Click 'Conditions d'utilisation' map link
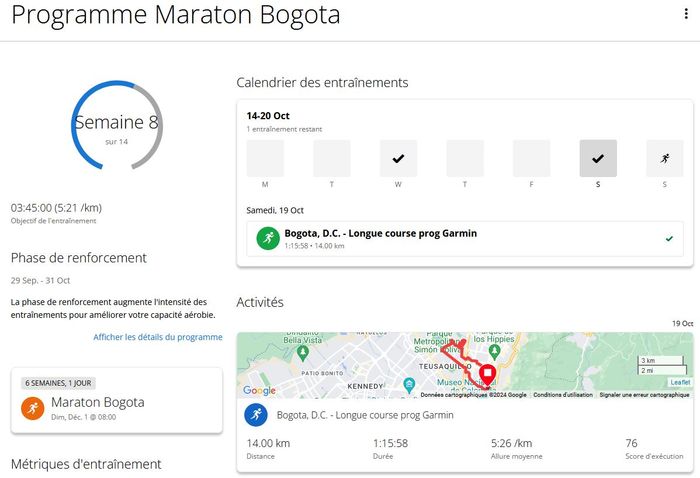Screen dimensions: 700x478 click(563, 395)
